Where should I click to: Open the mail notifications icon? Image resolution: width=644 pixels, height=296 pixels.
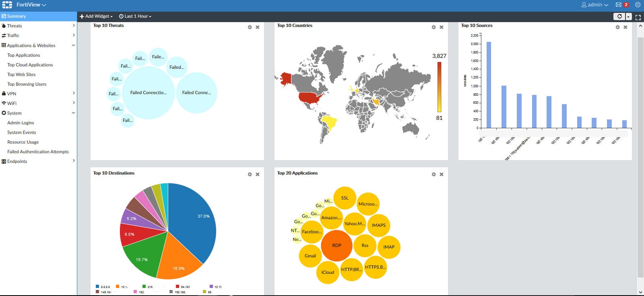618,5
